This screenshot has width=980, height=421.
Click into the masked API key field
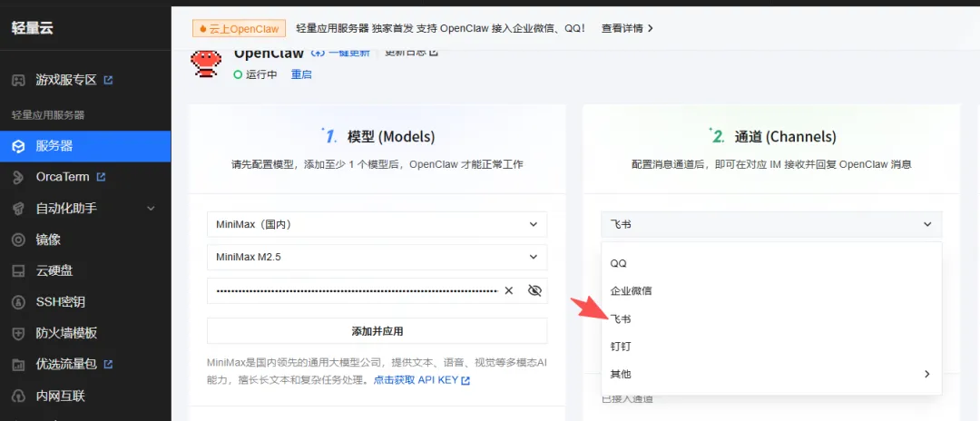[355, 290]
